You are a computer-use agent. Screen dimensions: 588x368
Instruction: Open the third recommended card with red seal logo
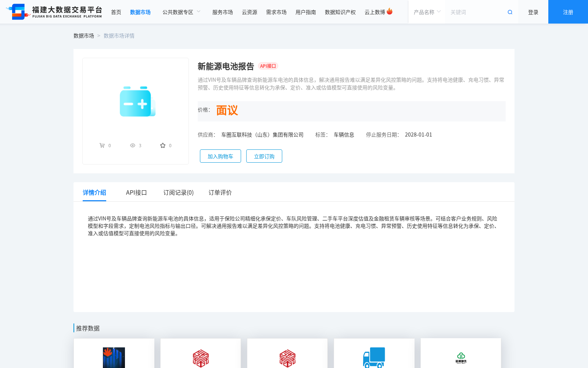pos(287,353)
